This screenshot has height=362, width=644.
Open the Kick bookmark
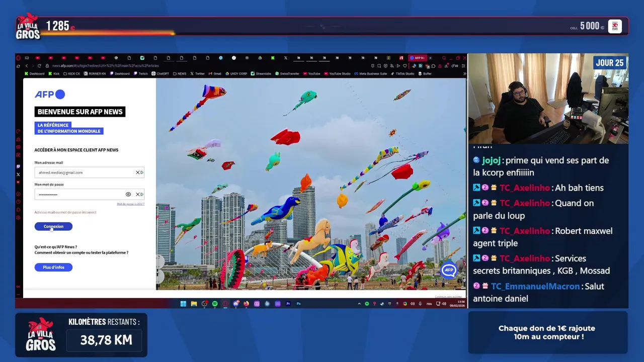tap(54, 73)
